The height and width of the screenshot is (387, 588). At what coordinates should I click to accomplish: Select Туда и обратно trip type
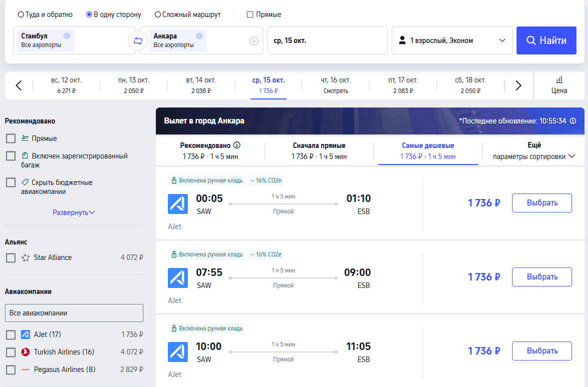[x=45, y=14]
